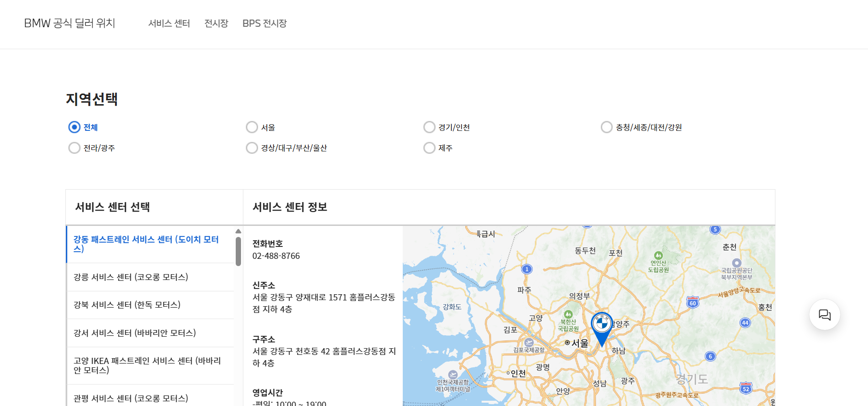Select 강동 패스트레인 서비스 센터 (도이치 모터스)
The width and height of the screenshot is (868, 406).
click(150, 244)
